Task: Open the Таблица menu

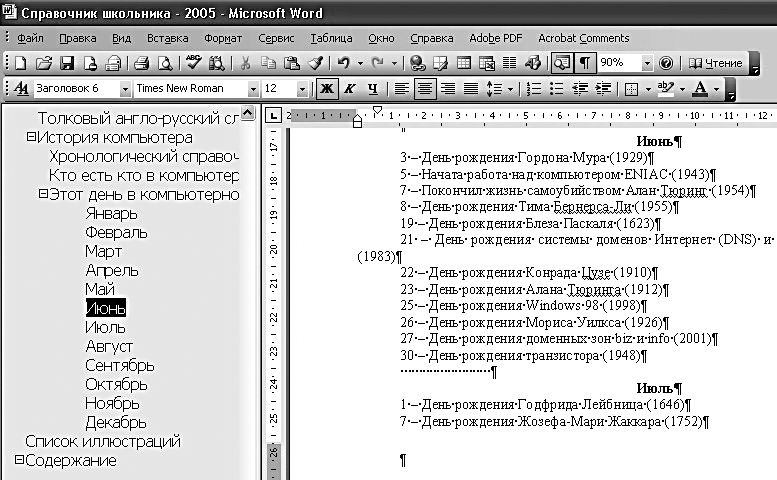Action: [x=331, y=38]
